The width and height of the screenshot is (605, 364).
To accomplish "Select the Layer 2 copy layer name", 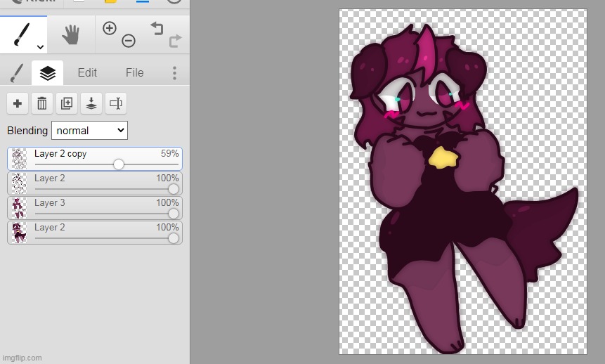I will pyautogui.click(x=60, y=154).
